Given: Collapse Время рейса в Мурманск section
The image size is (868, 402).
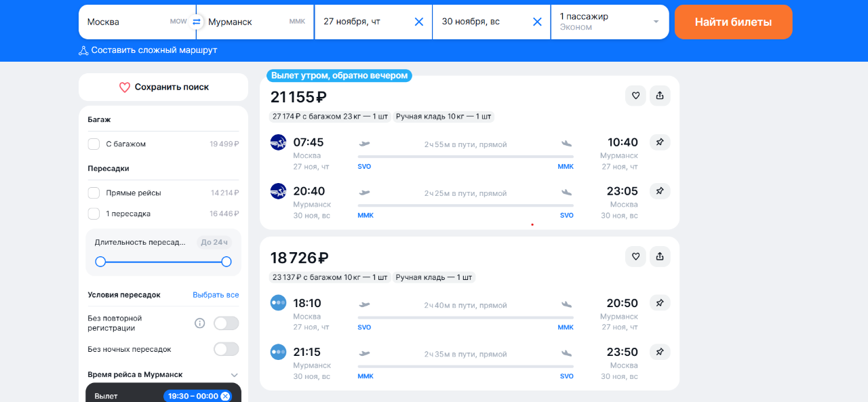Looking at the screenshot, I should [x=235, y=375].
